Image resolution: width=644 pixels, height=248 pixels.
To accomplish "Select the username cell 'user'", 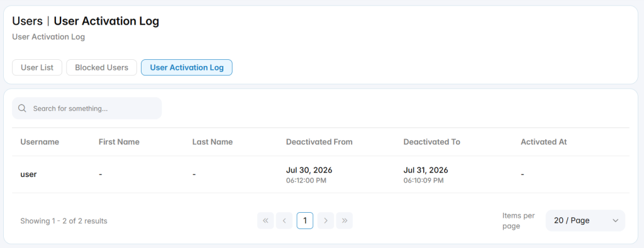I will [29, 174].
